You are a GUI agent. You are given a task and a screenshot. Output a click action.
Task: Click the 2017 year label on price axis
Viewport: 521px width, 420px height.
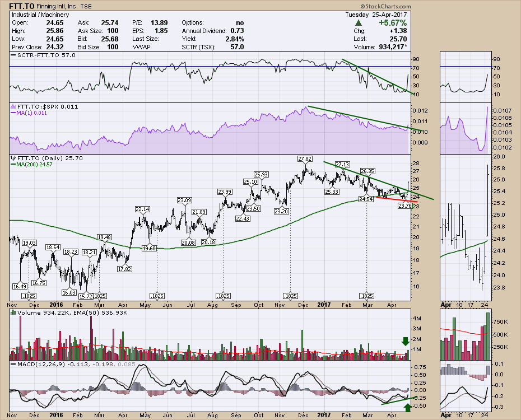(x=324, y=305)
